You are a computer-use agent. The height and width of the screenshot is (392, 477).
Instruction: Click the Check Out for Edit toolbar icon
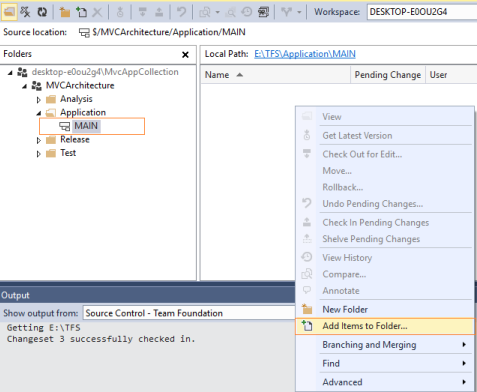point(143,12)
